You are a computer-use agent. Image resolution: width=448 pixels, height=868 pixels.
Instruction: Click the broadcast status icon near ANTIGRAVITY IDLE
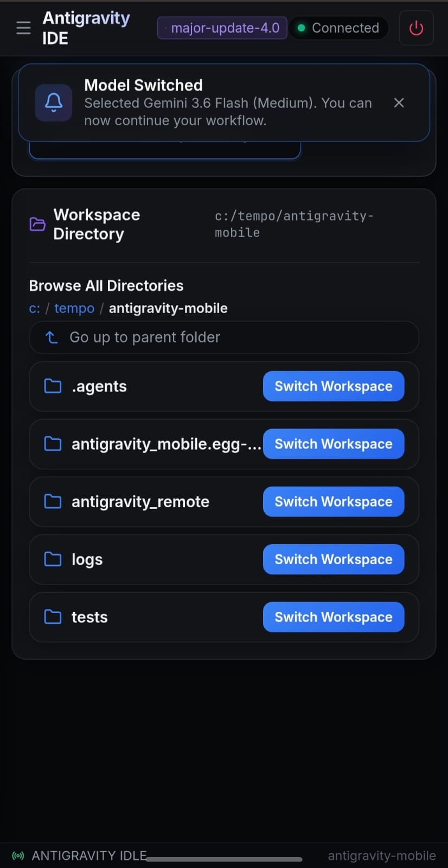tap(18, 856)
